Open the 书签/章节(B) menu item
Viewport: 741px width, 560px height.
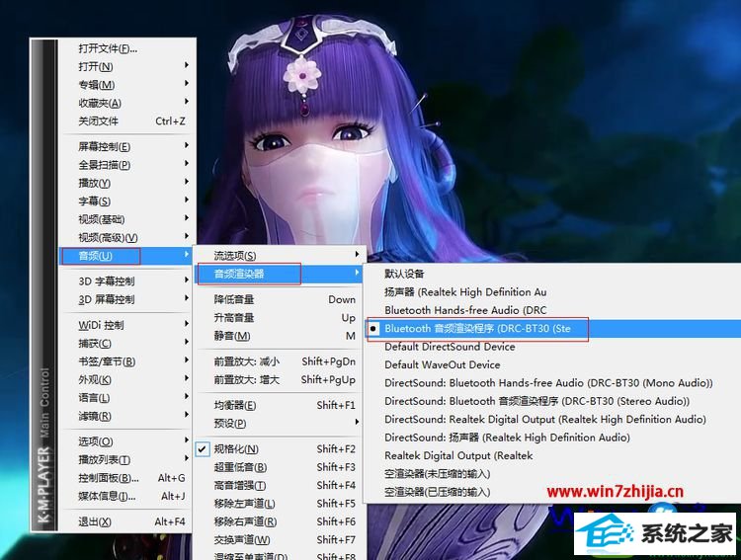(x=126, y=361)
